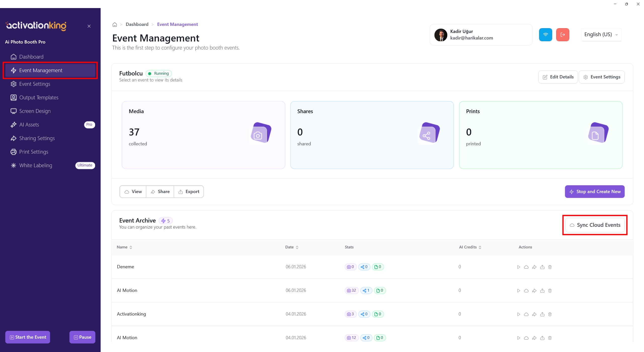Screen dimensions: 644x352
Task: Click the Dashboard breadcrumb link
Action: 137,24
